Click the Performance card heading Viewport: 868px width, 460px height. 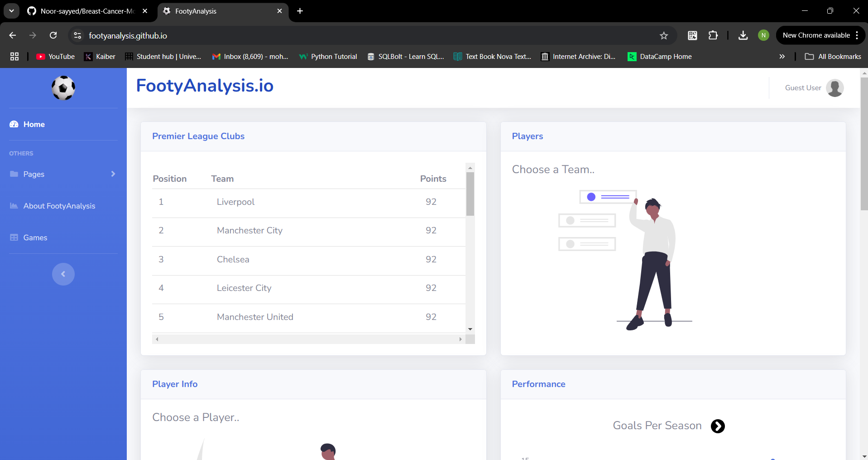tap(539, 384)
